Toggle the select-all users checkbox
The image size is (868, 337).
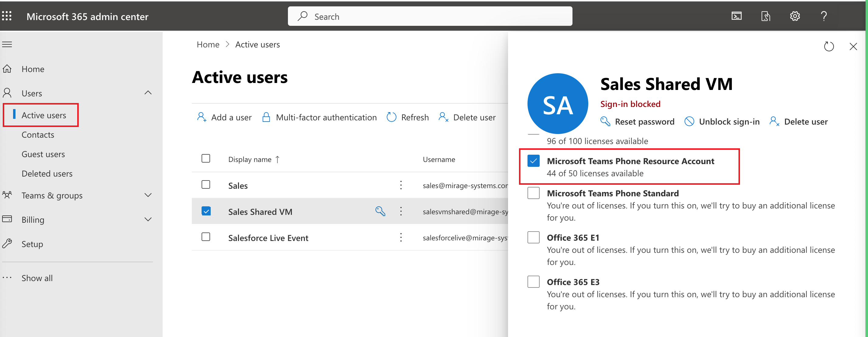[x=206, y=158]
